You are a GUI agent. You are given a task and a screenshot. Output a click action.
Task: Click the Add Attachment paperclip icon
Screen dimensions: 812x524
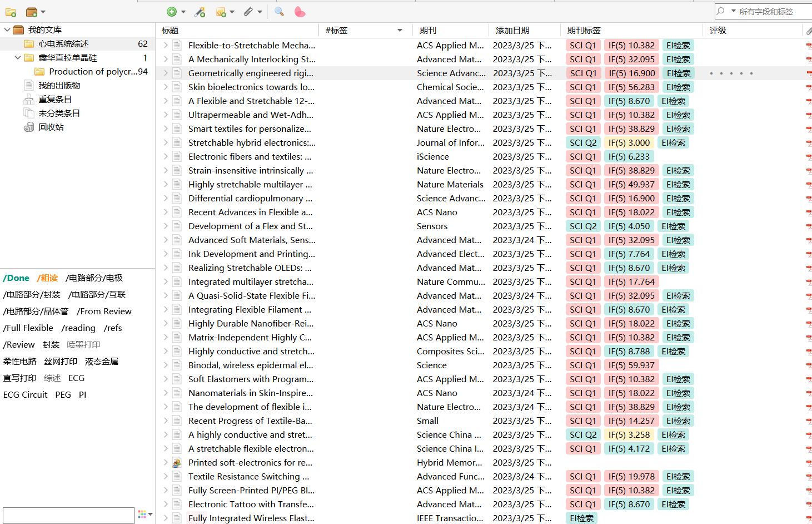[x=248, y=12]
